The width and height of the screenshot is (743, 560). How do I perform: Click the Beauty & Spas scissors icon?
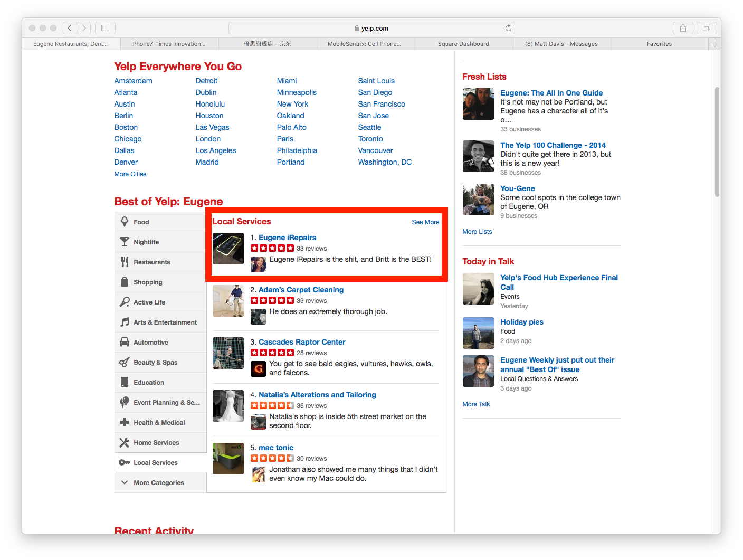125,362
